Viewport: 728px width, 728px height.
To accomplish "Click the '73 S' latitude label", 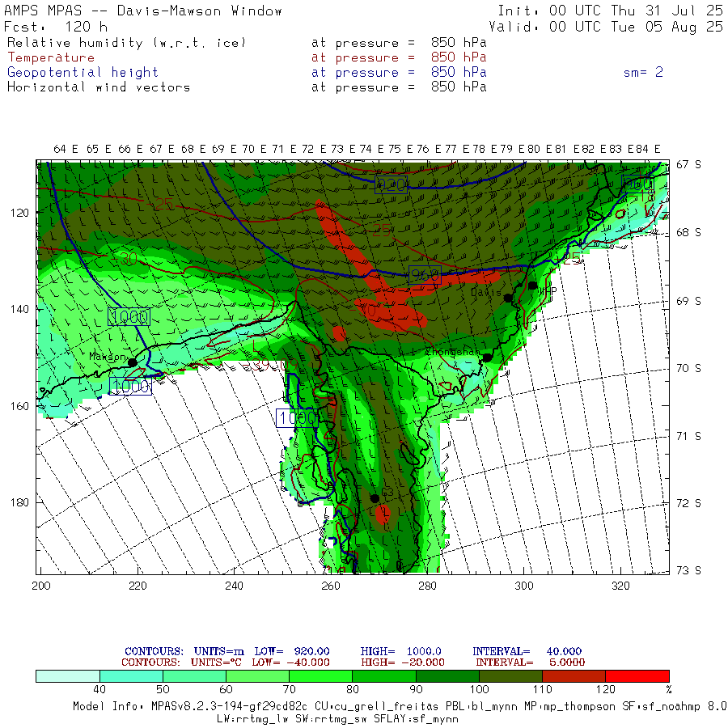I will click(x=688, y=570).
